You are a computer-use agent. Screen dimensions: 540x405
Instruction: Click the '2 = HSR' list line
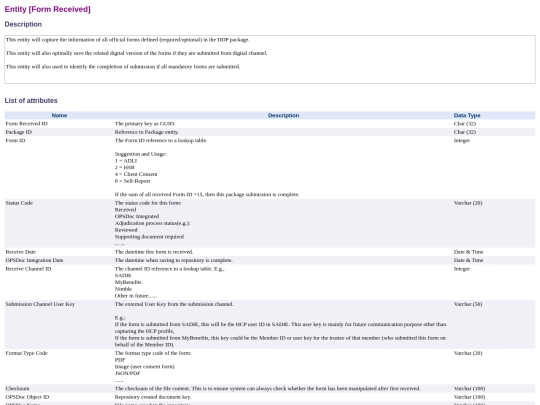coord(125,167)
